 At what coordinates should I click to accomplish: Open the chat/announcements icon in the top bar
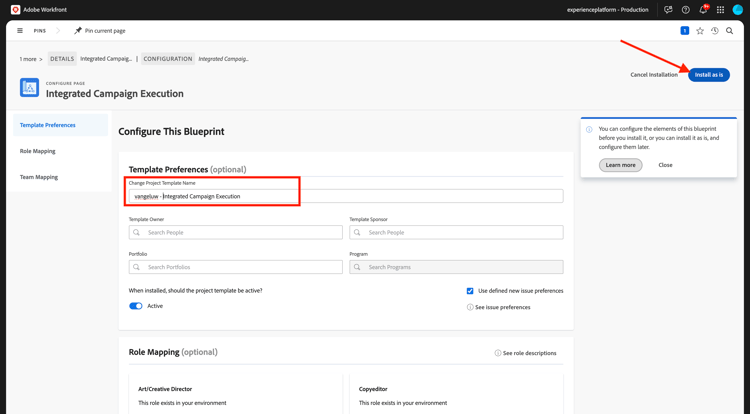click(668, 10)
